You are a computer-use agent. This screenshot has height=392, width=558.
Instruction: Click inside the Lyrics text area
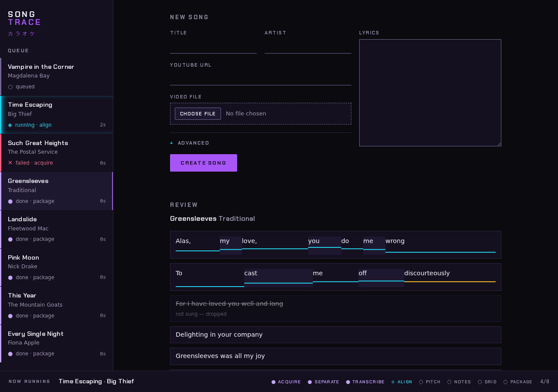(x=430, y=93)
